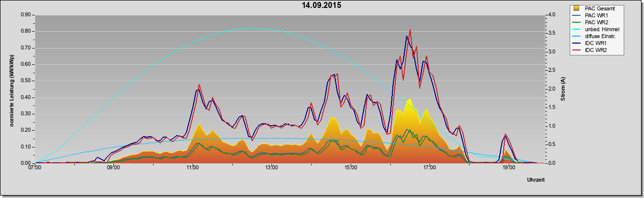Image resolution: width=644 pixels, height=198 pixels.
Task: Click the 4.0 right axis value
Action: pyautogui.click(x=551, y=15)
